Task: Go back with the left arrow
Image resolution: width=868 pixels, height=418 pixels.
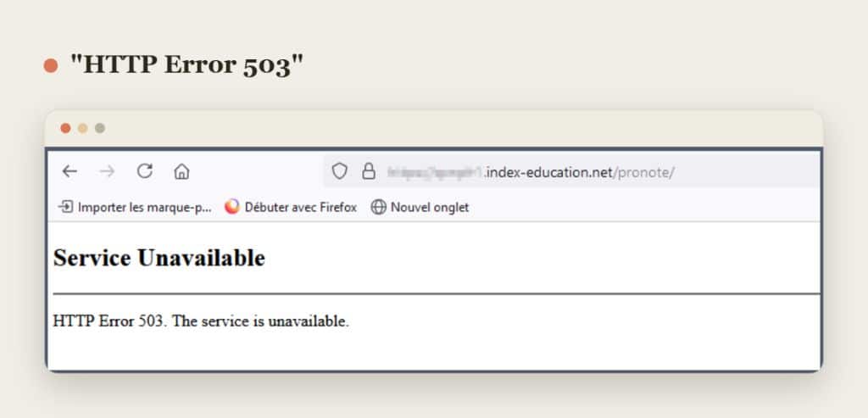Action: (70, 171)
